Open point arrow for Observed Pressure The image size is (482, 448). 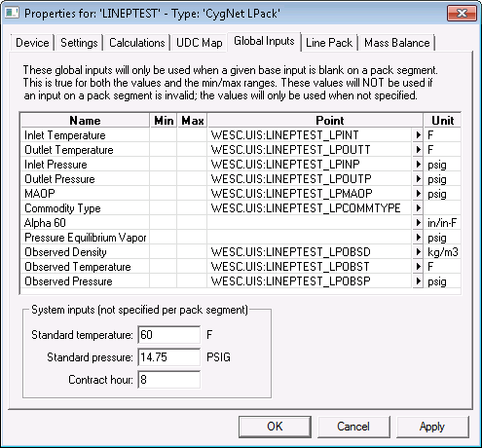pos(418,280)
